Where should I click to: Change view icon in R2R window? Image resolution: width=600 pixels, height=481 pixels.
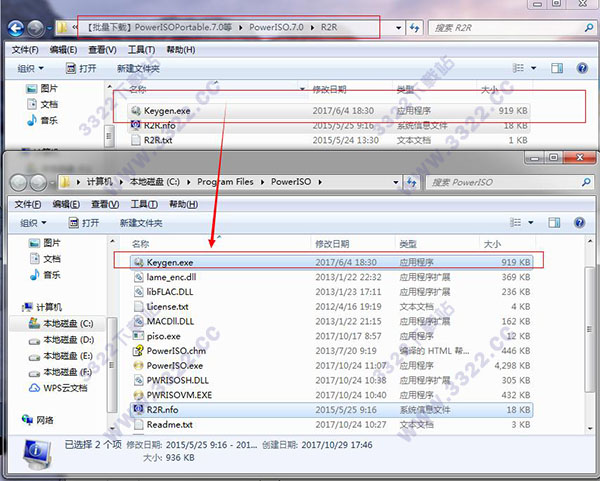tap(518, 68)
